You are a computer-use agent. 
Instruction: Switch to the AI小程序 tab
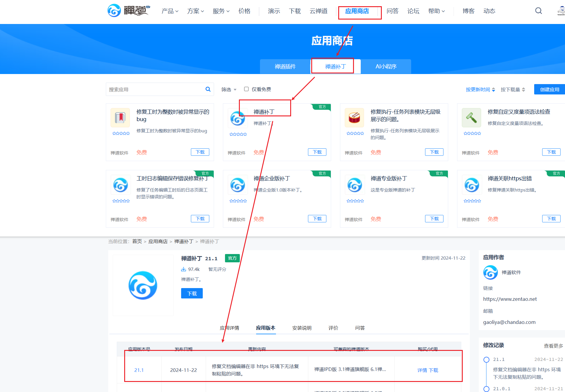click(386, 66)
